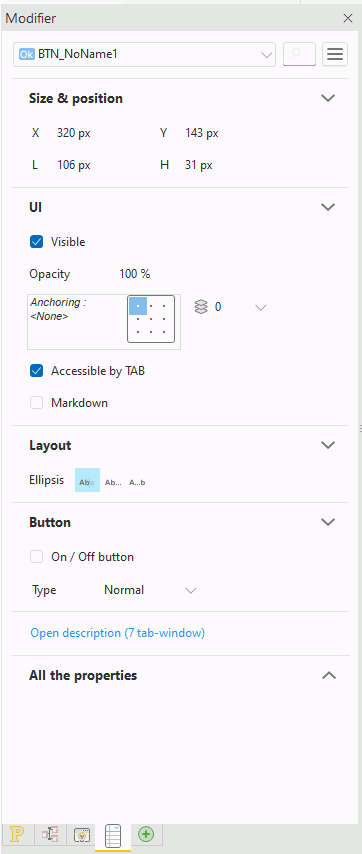Click the Opacity 100 % value field

[134, 274]
